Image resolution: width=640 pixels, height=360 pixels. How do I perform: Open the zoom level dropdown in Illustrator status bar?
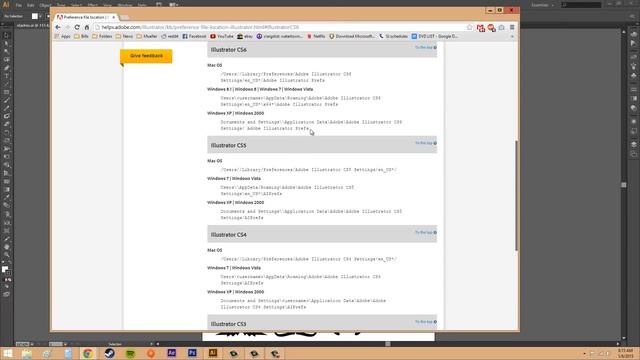click(x=32, y=344)
